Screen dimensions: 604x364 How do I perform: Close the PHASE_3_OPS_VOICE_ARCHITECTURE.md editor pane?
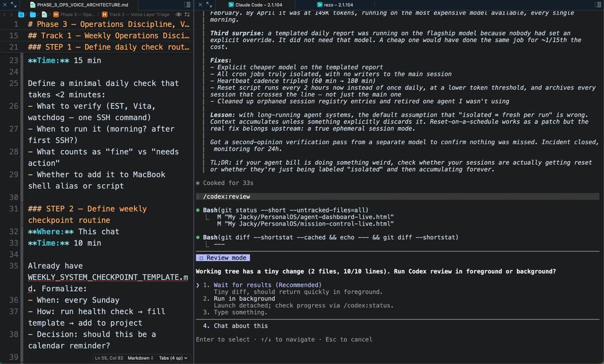[x=5, y=4]
